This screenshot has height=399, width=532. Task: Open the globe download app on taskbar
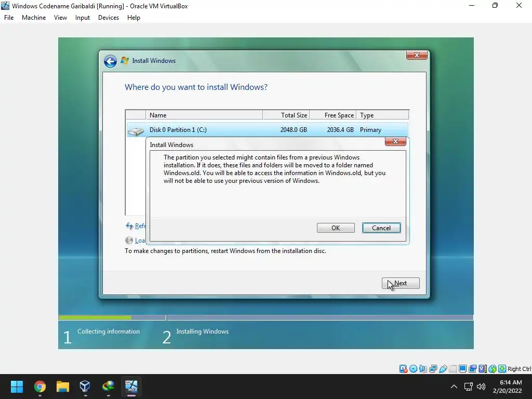pos(108,387)
